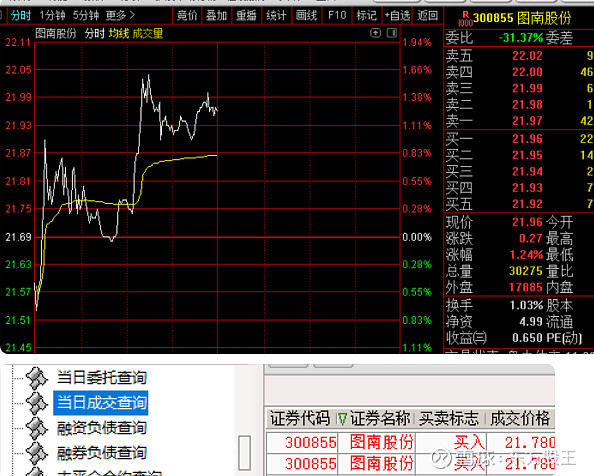The width and height of the screenshot is (594, 476).
Task: Open the F10 company info
Action: coord(337,16)
